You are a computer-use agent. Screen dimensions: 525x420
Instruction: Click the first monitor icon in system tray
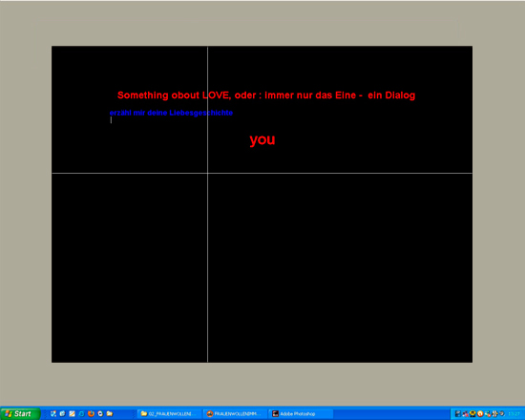pyautogui.click(x=457, y=414)
